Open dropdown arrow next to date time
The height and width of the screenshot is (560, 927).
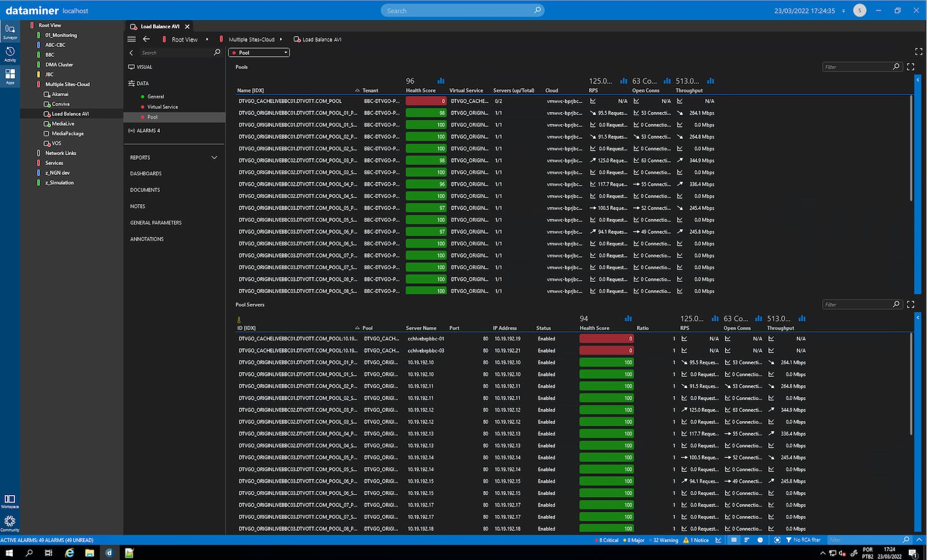point(843,11)
